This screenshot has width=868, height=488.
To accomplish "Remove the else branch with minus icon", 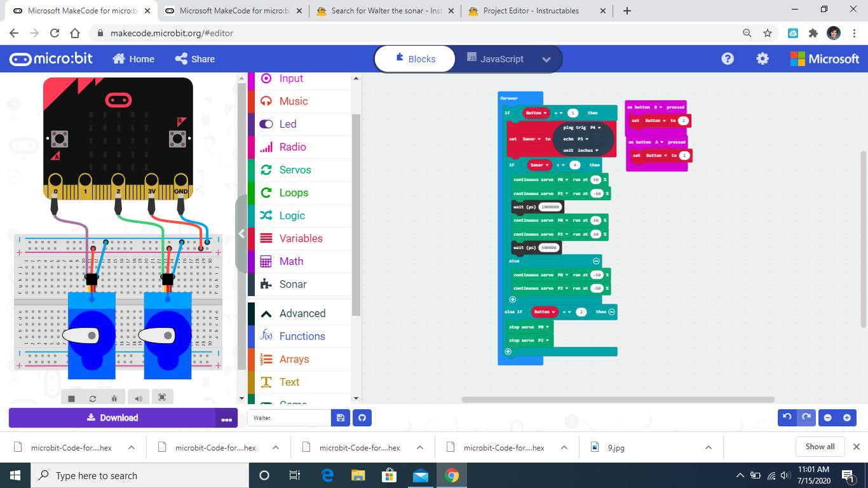I will pyautogui.click(x=596, y=261).
